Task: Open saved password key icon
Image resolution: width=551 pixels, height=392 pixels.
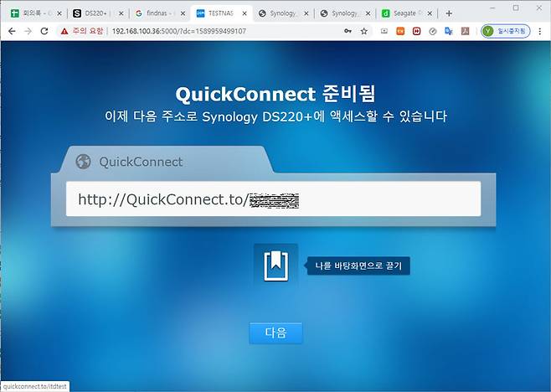Action: click(x=348, y=31)
